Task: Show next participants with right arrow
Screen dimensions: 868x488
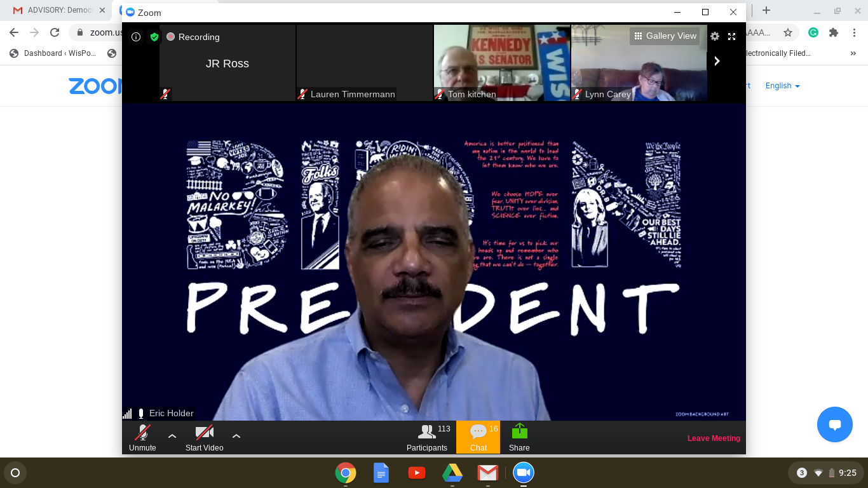Action: click(717, 61)
